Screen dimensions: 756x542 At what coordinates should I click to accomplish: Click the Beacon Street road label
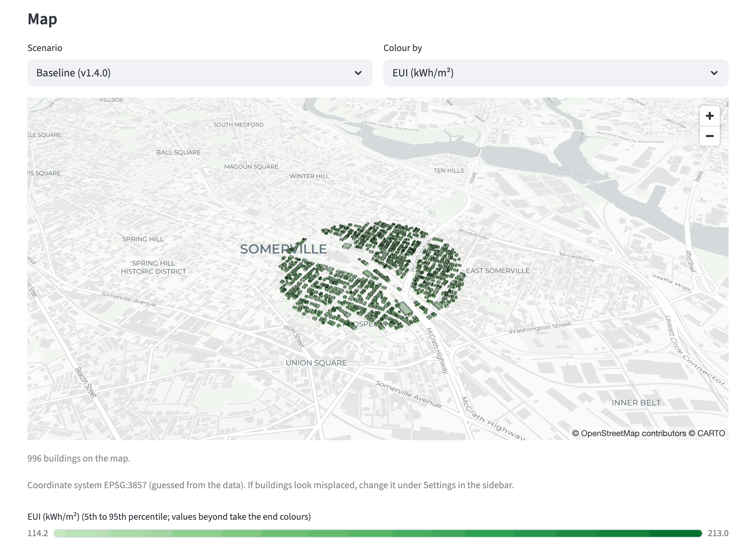point(86,382)
